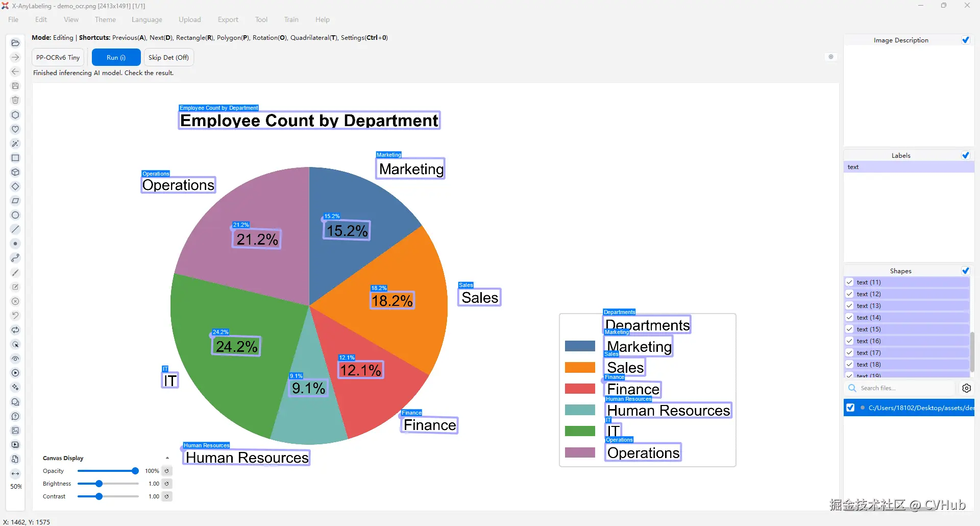This screenshot has height=526, width=980.
Task: Toggle the Image Description panel checkbox
Action: pyautogui.click(x=966, y=40)
